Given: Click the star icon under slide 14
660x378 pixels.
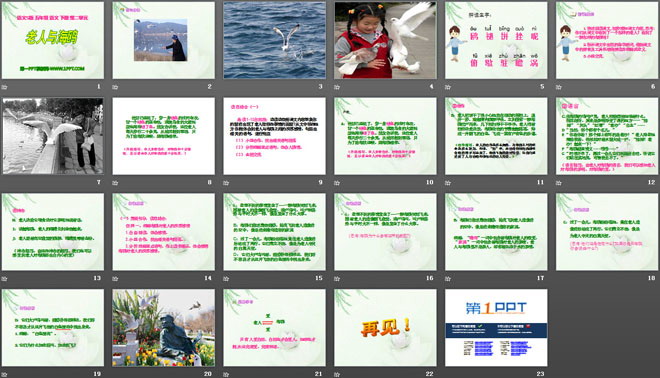Looking at the screenshot, I should point(115,278).
